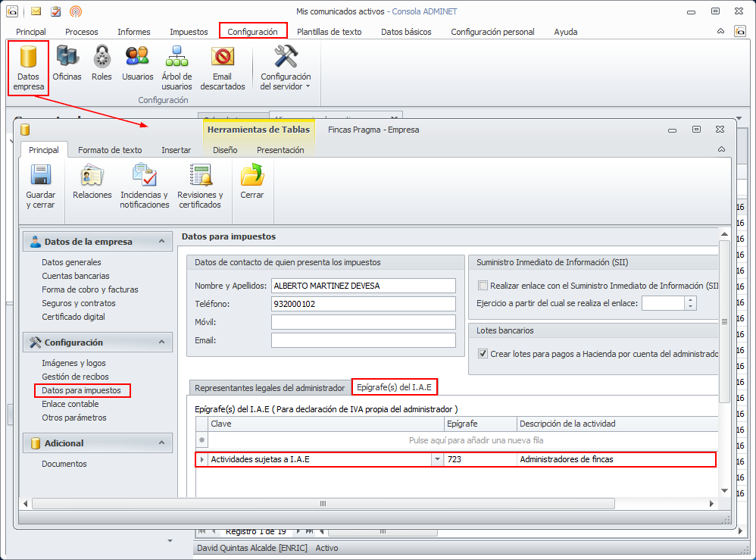Open the Impuestos menu tab
The width and height of the screenshot is (756, 560).
189,32
